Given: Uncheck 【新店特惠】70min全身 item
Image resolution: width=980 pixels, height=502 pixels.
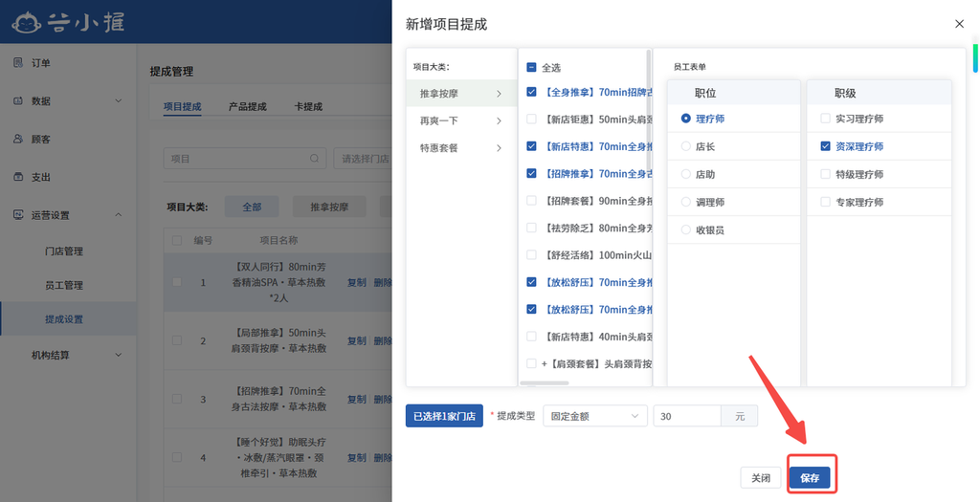Looking at the screenshot, I should (531, 146).
